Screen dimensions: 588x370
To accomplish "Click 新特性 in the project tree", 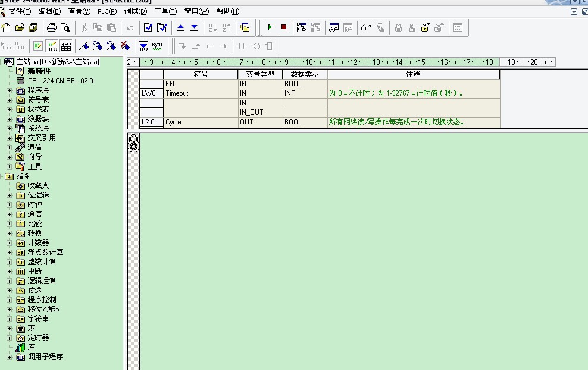I will [39, 71].
